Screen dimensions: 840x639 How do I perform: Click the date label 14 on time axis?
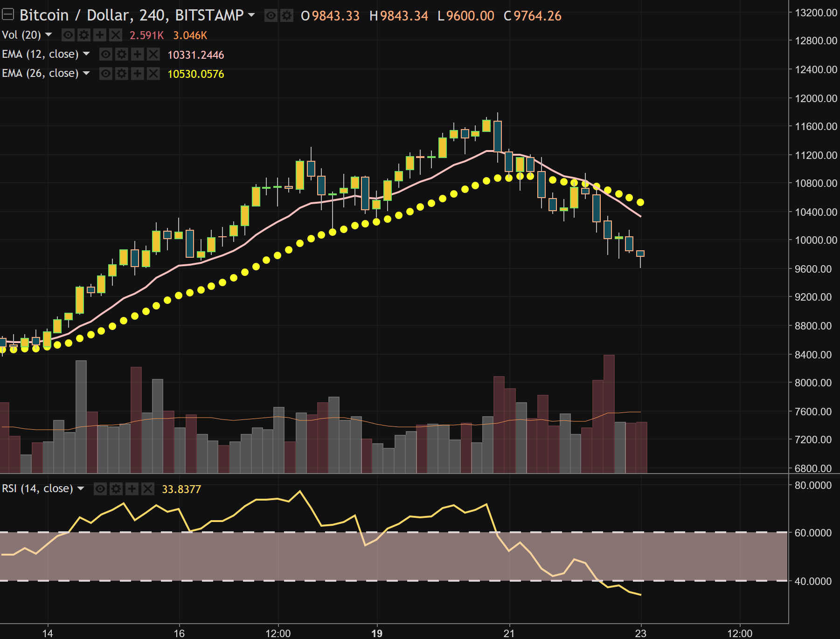click(48, 633)
